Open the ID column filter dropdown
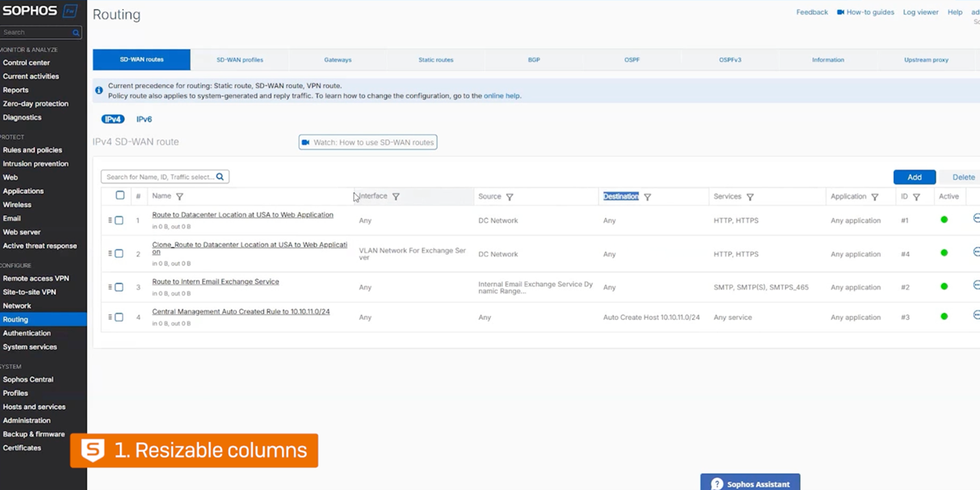 point(916,197)
